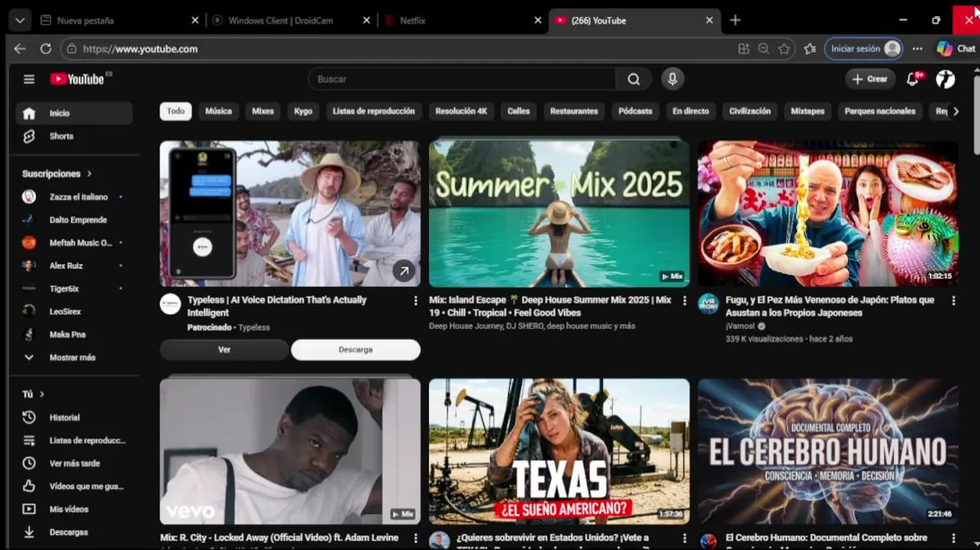
Task: Open the YouTube hamburger guide menu
Action: click(x=29, y=79)
